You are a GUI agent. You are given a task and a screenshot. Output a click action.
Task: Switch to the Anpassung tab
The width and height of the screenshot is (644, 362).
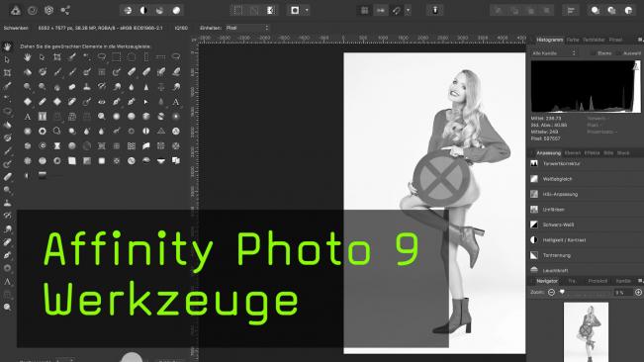point(548,153)
